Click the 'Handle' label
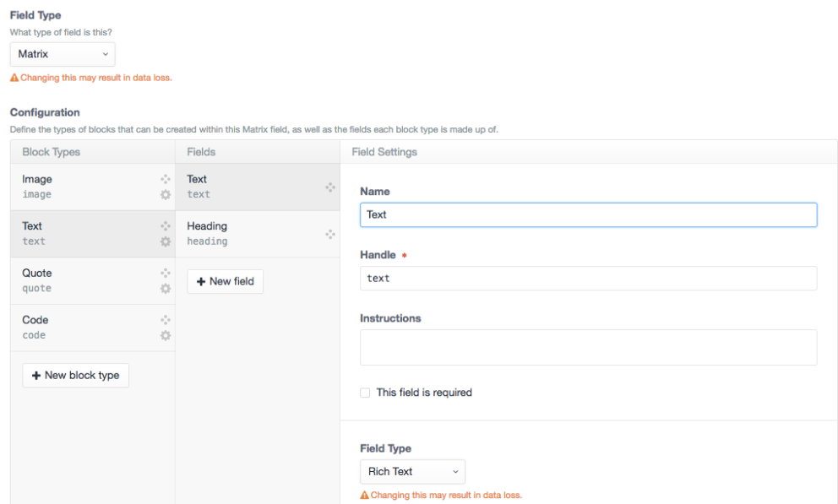Viewport: 838px width, 504px height. pos(378,255)
